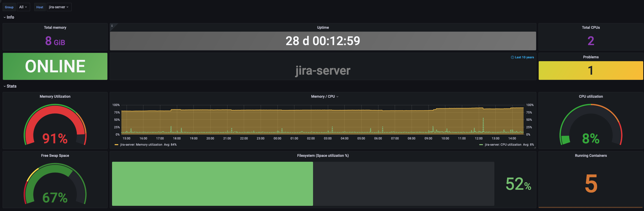This screenshot has height=211, width=644.
Task: Click the Last 10 years time override label
Action: point(524,57)
